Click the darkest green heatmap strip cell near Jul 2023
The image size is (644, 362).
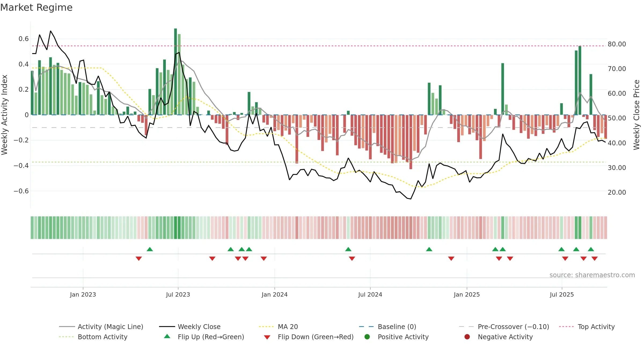[175, 228]
